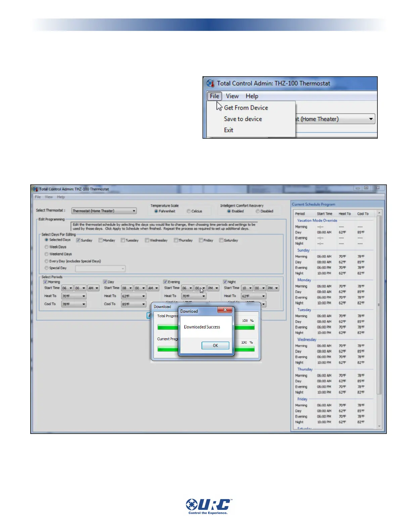
Task: Open the View menu in the dimmed main window
Action: 49,197
